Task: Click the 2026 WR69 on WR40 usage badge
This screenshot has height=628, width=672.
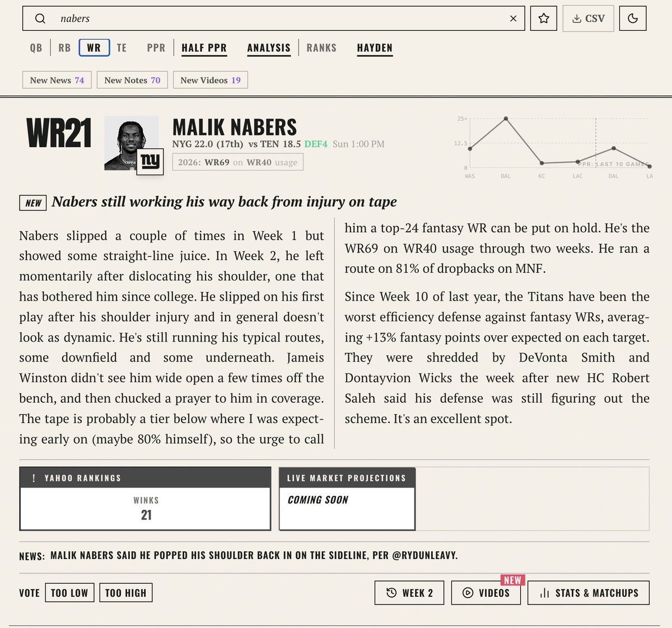Action: (x=237, y=162)
